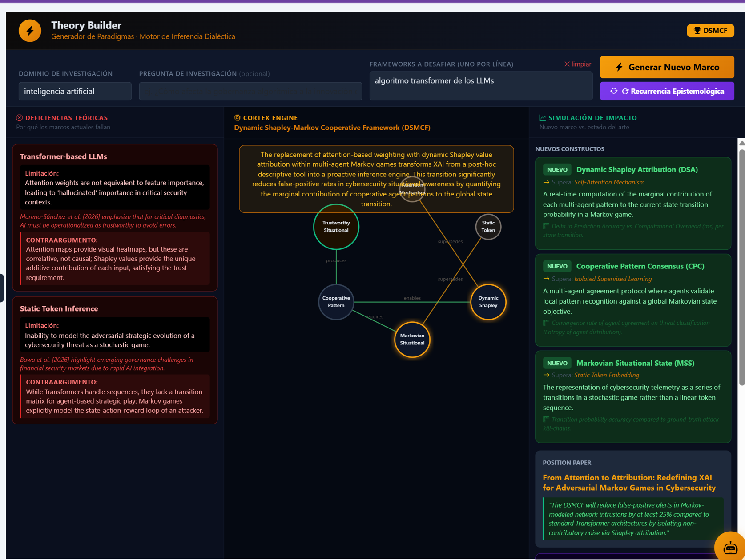The image size is (745, 560).
Task: Select the Static Token graph node
Action: pos(488,227)
